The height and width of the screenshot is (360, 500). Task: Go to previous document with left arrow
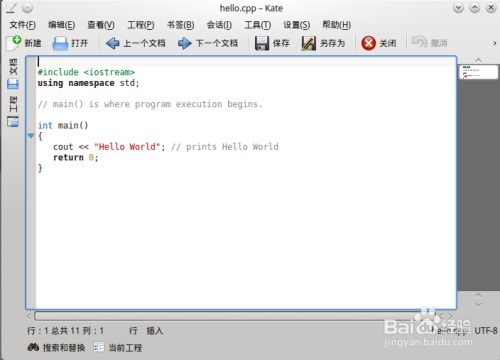coord(112,43)
